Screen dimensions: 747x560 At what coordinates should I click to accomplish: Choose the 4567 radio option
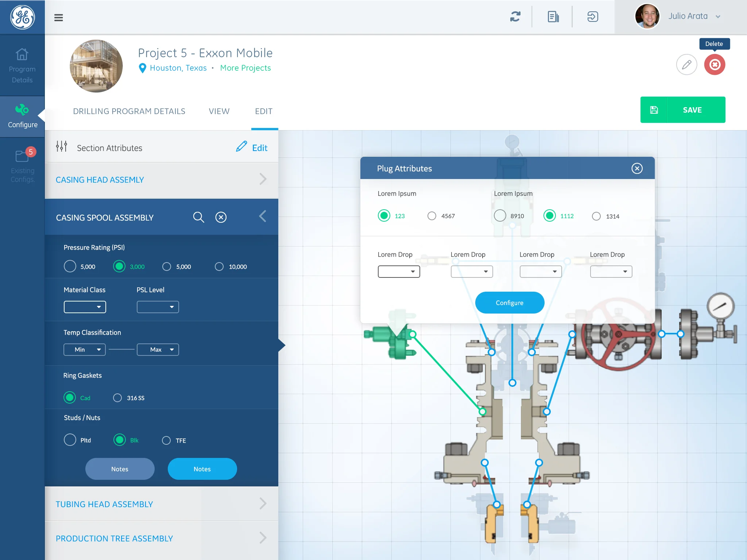432,216
